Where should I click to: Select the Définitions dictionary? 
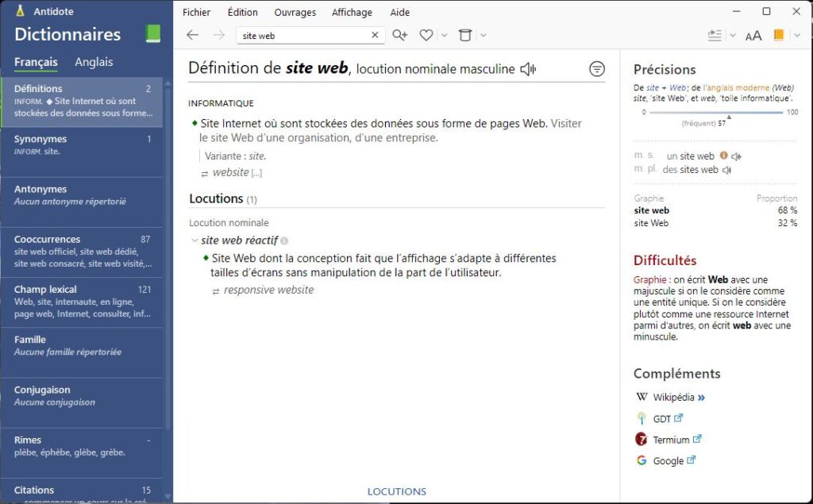82,102
